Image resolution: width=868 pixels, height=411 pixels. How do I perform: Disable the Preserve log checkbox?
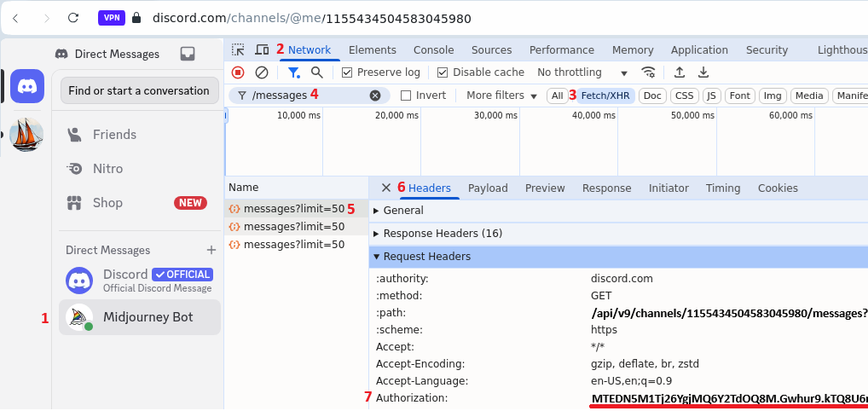click(347, 72)
